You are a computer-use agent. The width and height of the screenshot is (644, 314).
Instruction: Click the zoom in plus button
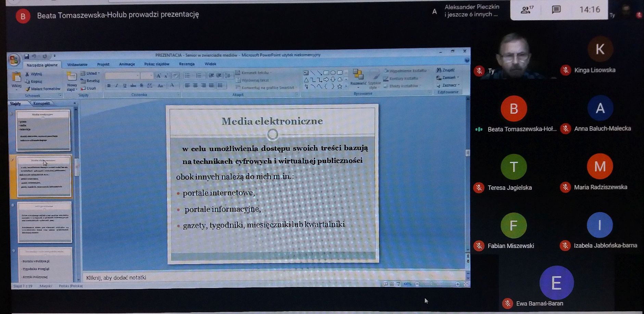click(457, 284)
